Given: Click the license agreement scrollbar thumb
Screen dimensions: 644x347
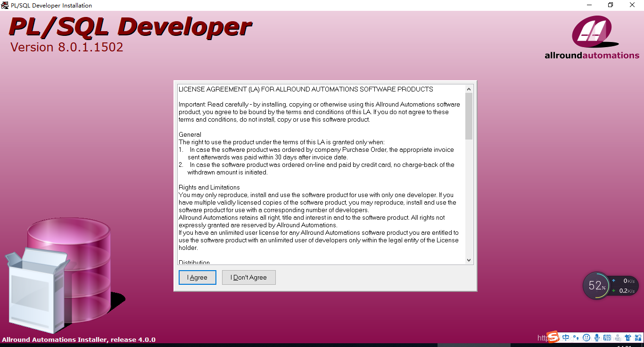Looking at the screenshot, I should pos(469,116).
